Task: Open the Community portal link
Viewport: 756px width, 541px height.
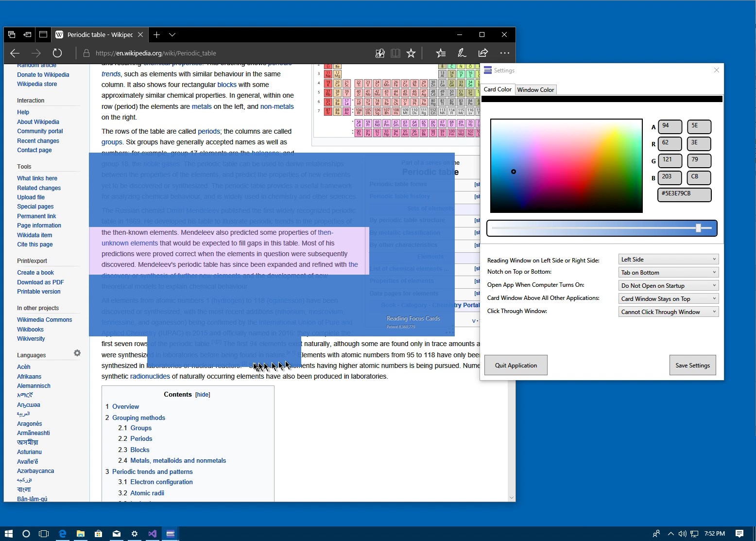Action: point(40,131)
